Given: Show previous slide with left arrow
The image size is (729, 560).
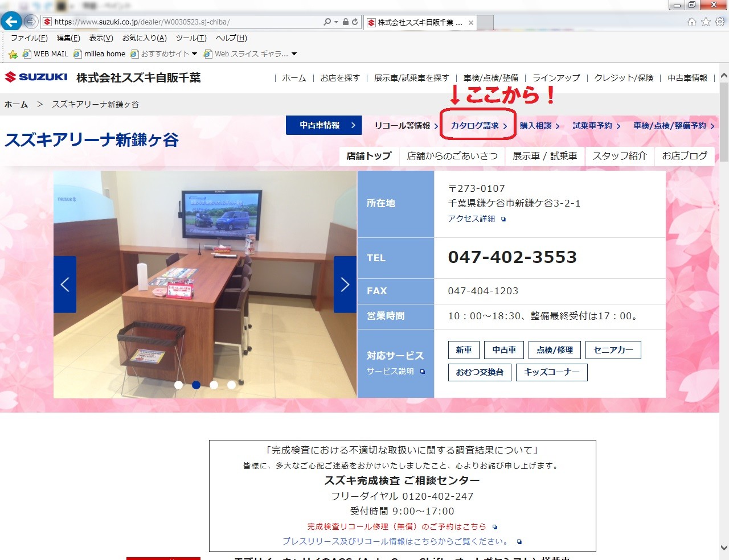Looking at the screenshot, I should pyautogui.click(x=65, y=284).
